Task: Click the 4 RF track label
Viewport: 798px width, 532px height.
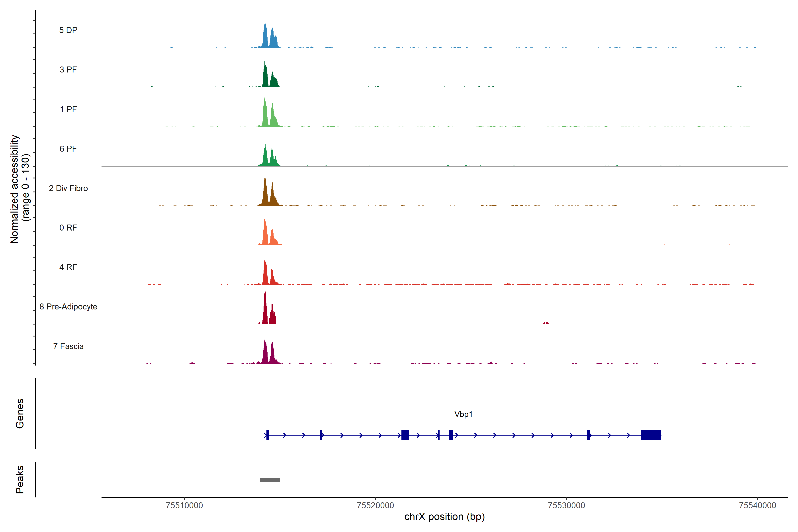Action: [x=68, y=267]
